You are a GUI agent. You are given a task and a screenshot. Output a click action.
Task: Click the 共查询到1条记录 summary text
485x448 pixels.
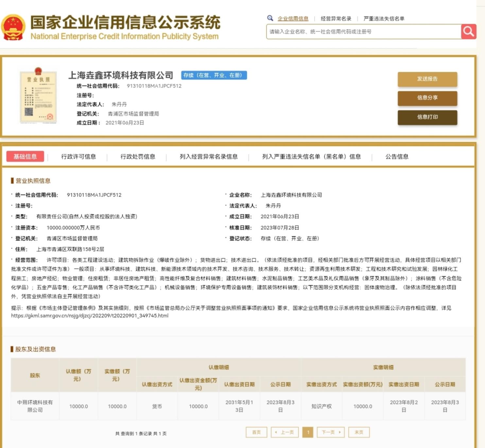click(141, 433)
